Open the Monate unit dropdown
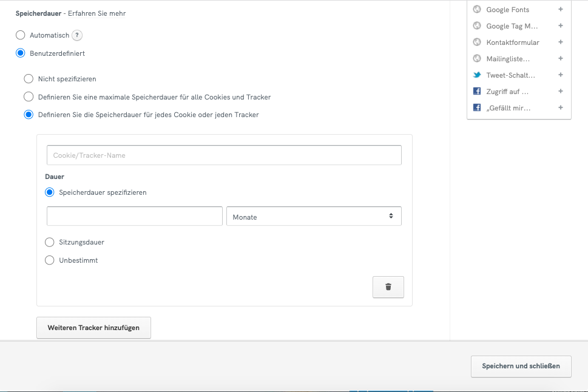Viewport: 588px width, 392px height. (x=314, y=216)
